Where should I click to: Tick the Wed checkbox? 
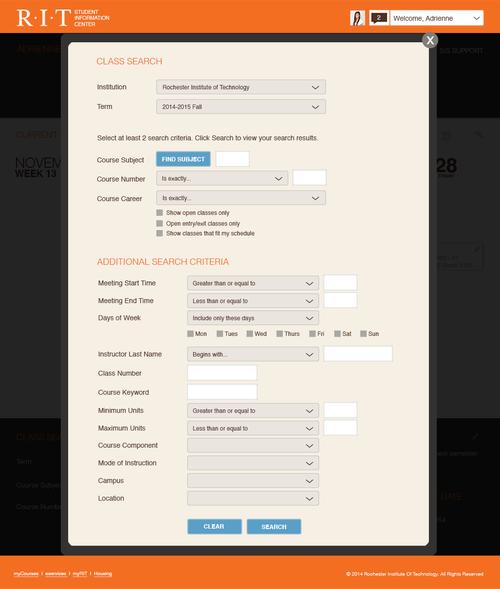pyautogui.click(x=250, y=334)
